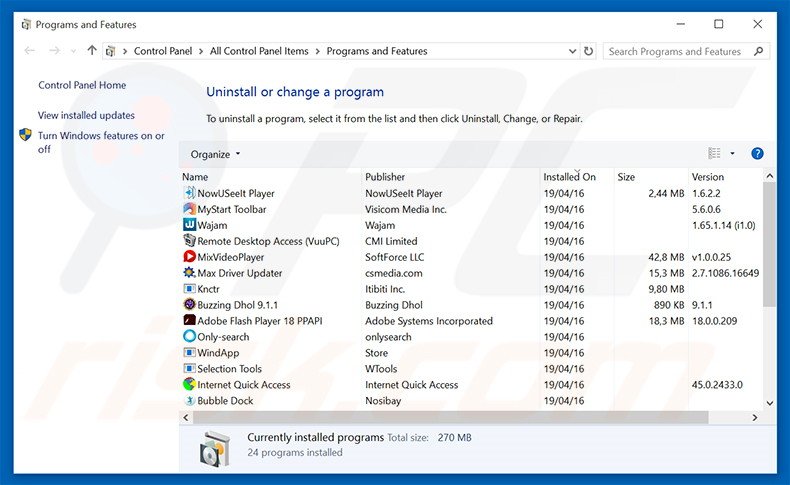
Task: Click the Only-search circle icon
Action: point(189,336)
